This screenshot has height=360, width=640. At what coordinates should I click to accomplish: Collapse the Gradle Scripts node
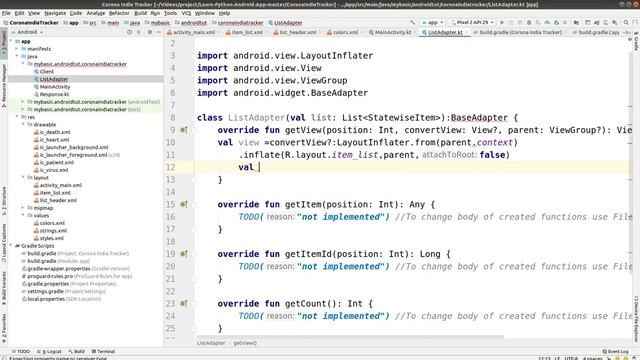click(11, 246)
